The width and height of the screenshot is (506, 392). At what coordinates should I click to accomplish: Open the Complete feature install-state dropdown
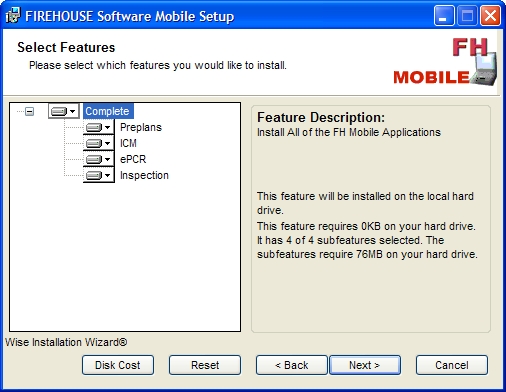[x=64, y=111]
